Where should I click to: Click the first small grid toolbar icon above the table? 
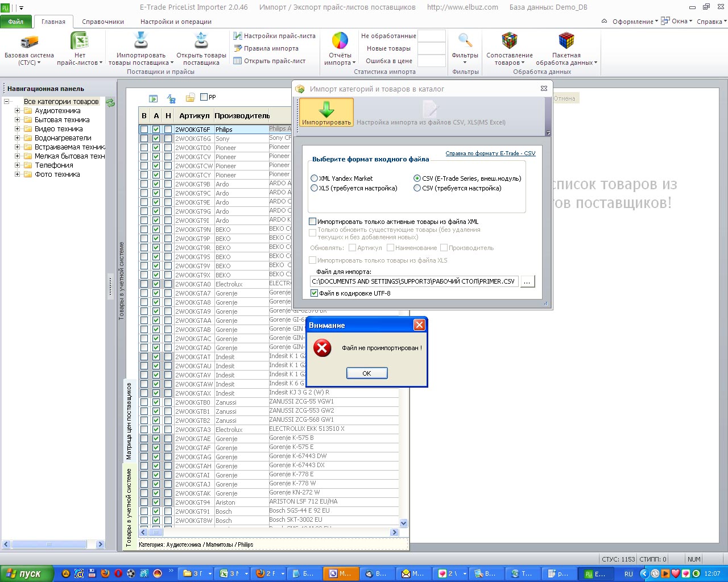coord(153,98)
